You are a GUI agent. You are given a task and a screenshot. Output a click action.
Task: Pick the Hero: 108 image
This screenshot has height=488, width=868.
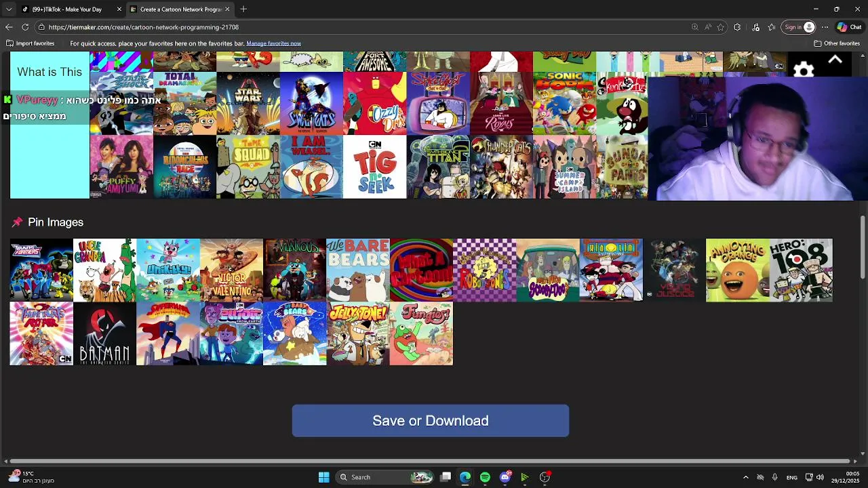801,270
